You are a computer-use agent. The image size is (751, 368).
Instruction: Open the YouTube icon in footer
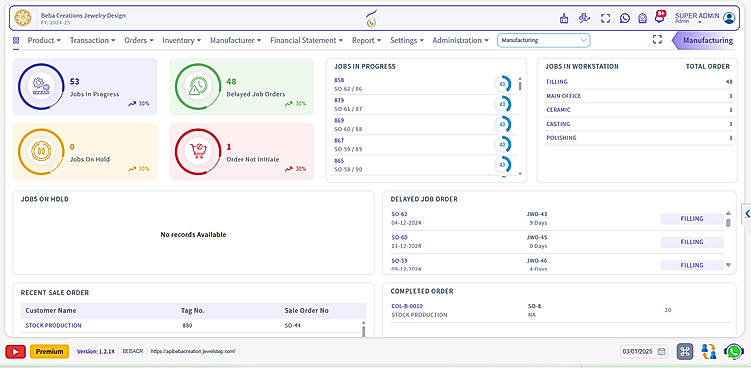pyautogui.click(x=15, y=351)
